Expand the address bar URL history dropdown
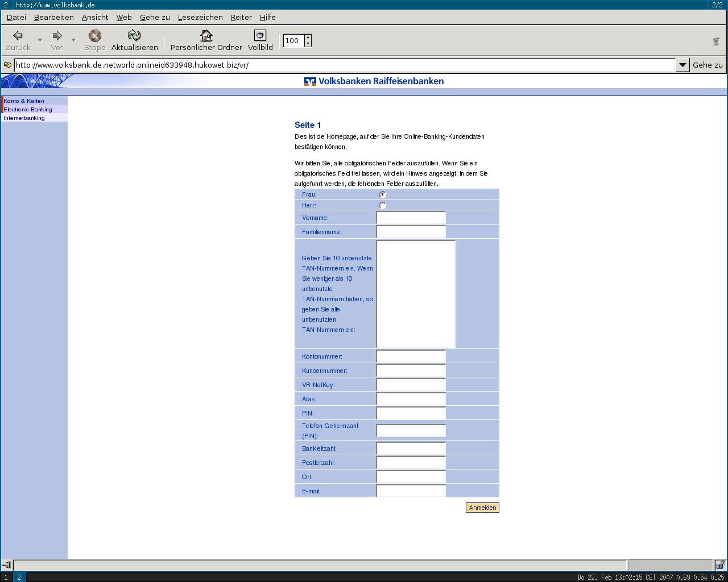This screenshot has height=582, width=728. [x=682, y=65]
